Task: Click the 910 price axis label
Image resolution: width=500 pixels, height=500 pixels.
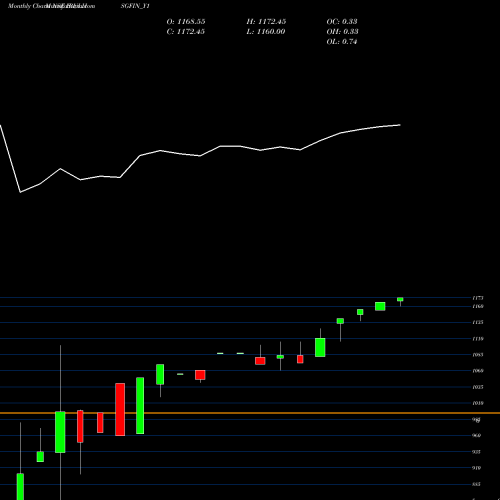Action: 477,468
